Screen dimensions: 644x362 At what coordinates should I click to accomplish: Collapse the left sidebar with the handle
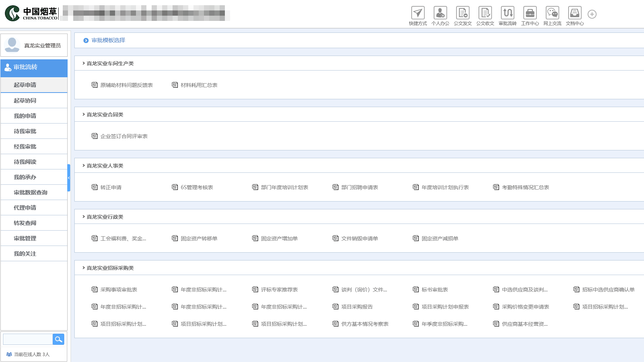69,178
